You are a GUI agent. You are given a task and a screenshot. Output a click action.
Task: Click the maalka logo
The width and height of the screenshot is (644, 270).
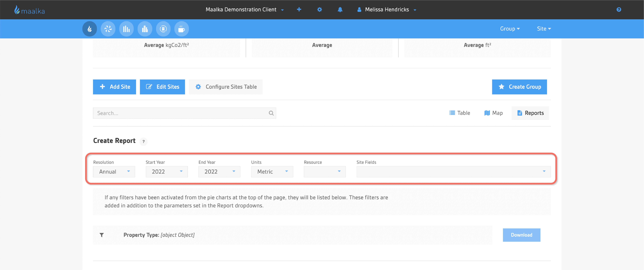coord(30,10)
